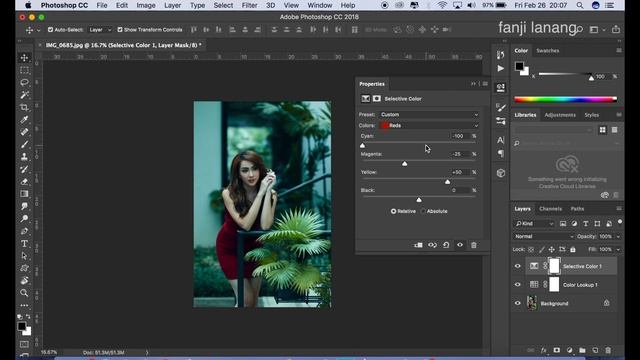Image resolution: width=640 pixels, height=360 pixels.
Task: Select the Brush tool
Action: (x=24, y=144)
